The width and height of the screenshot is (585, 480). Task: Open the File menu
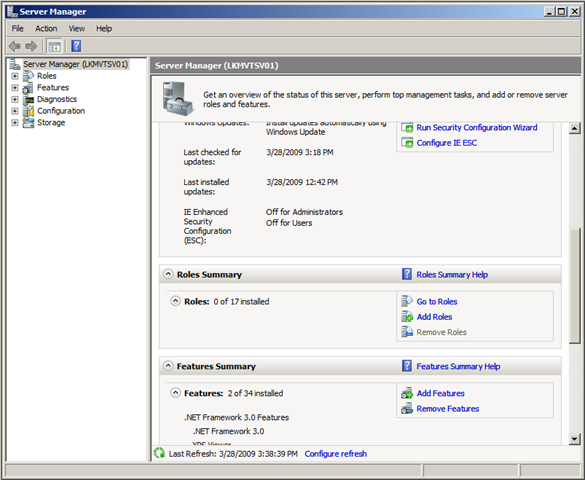point(17,29)
